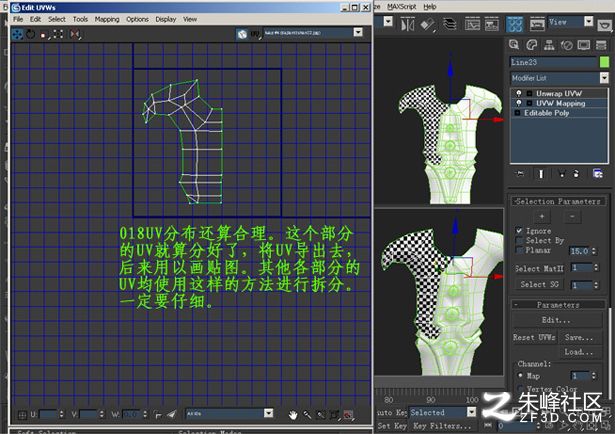The image size is (615, 434).
Task: Click the Reset UVWs button
Action: (x=534, y=337)
